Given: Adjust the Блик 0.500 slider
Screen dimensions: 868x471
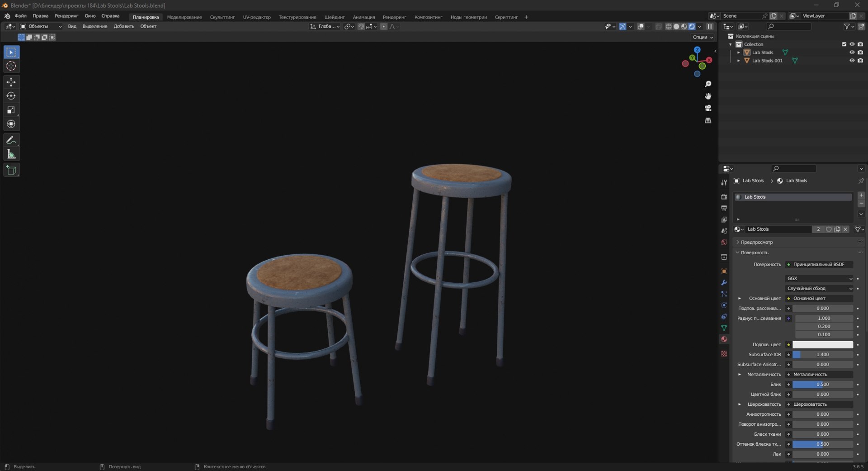Looking at the screenshot, I should [823, 385].
